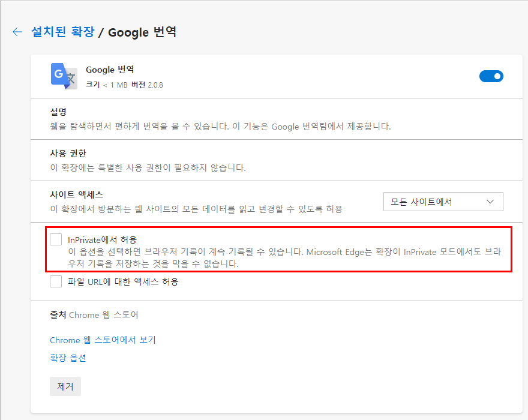
Task: Click the 출처 Chrome 웹 스토어 text
Action: (x=94, y=315)
